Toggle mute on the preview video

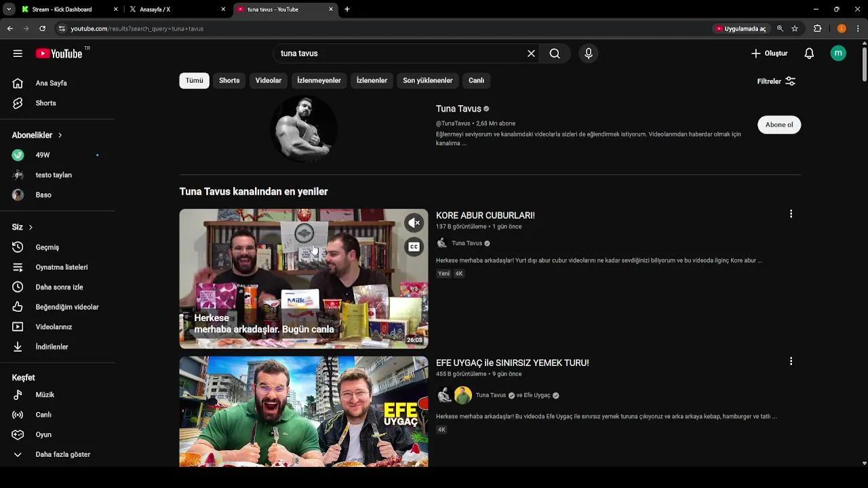pyautogui.click(x=414, y=223)
